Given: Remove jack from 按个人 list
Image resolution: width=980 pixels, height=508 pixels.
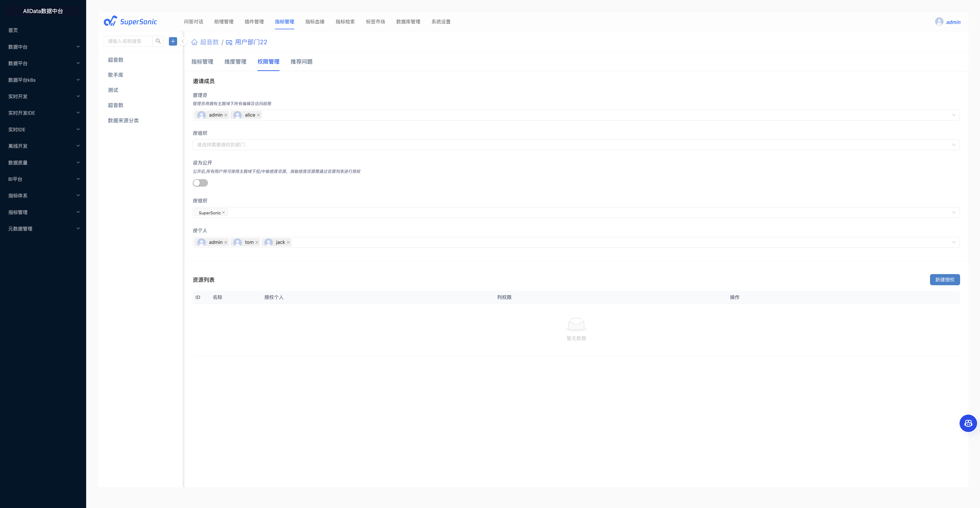Looking at the screenshot, I should (288, 243).
